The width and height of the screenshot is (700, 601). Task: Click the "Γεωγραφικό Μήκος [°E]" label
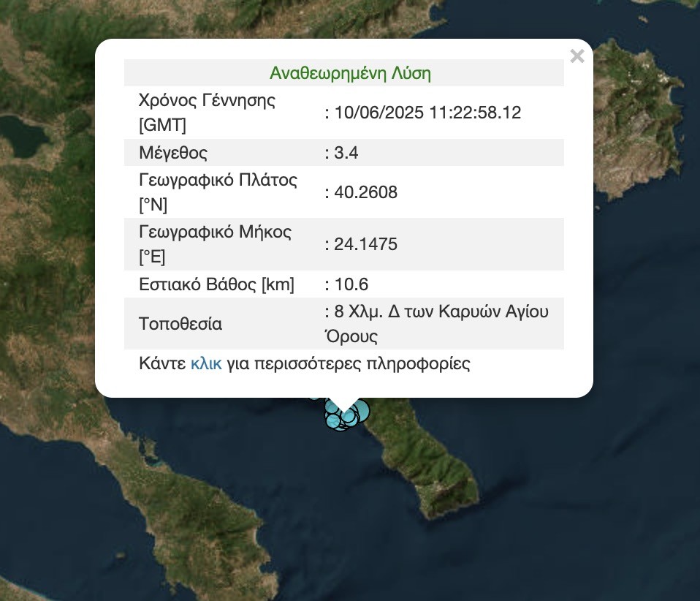click(x=215, y=244)
